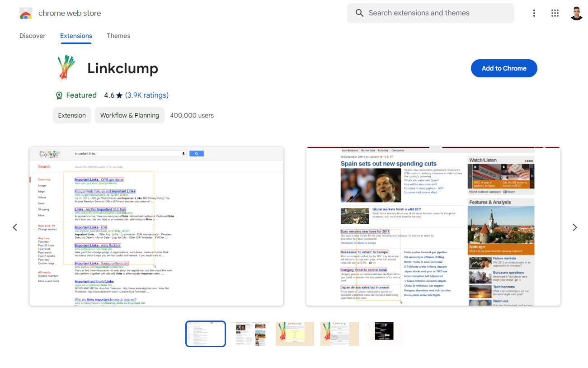The image size is (588, 368).
Task: Click the 4.6 star rating text
Action: point(113,95)
